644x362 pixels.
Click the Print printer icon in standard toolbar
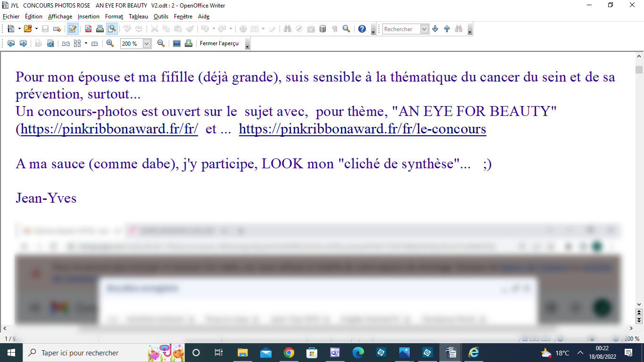point(100,29)
